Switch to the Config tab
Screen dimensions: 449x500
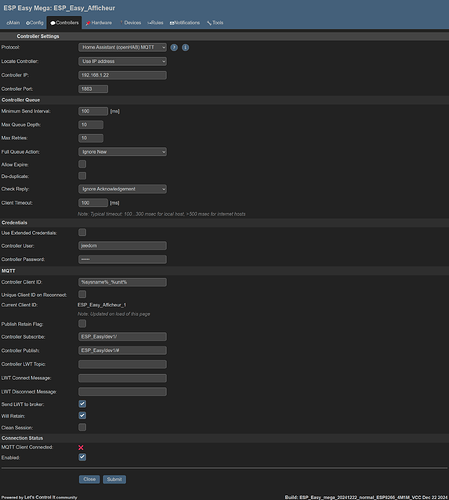pyautogui.click(x=35, y=23)
